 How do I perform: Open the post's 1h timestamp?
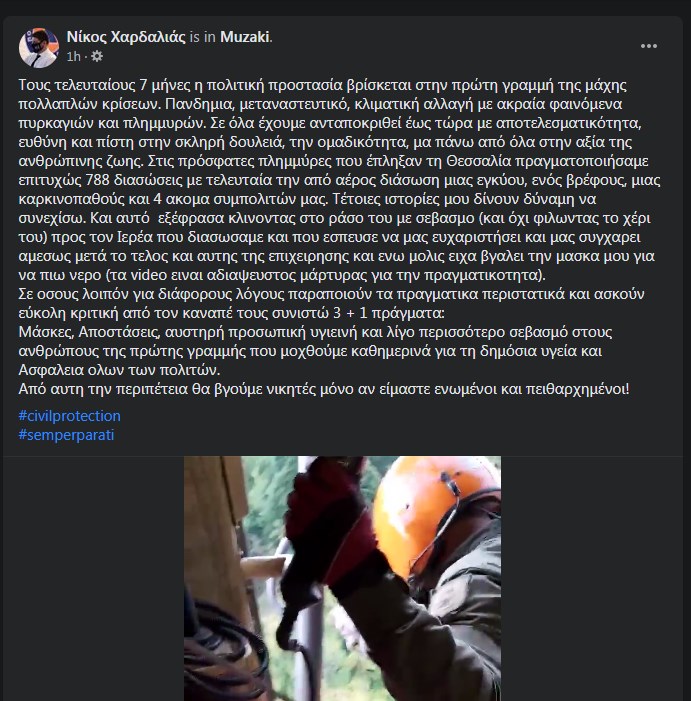tap(73, 56)
